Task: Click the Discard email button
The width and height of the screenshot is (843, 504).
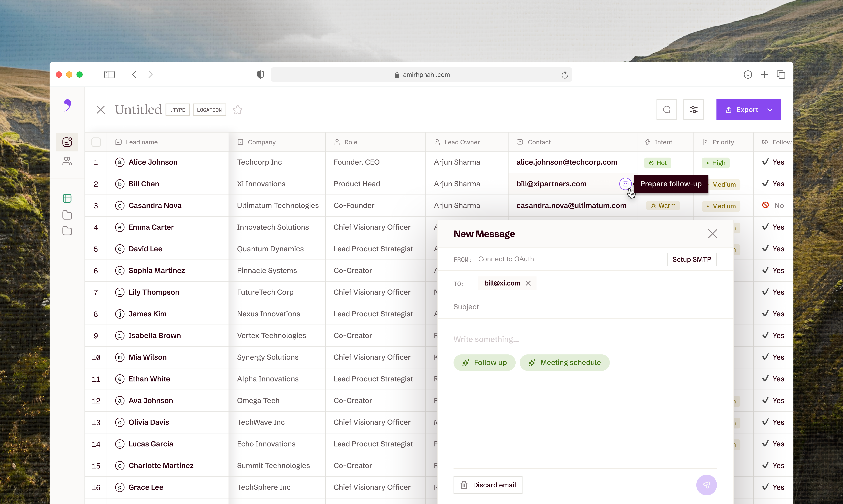Action: coord(487,485)
